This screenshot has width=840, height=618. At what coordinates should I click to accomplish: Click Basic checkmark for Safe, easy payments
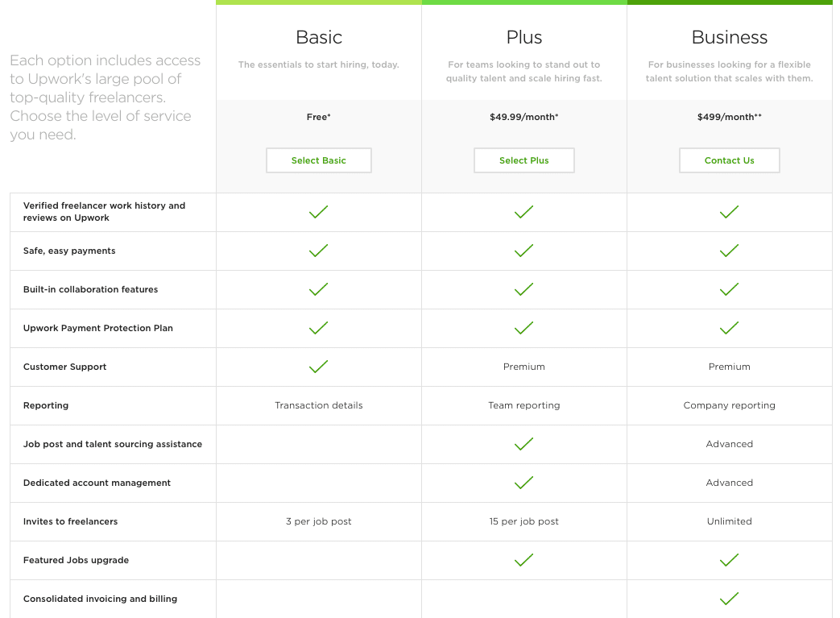[x=318, y=251]
